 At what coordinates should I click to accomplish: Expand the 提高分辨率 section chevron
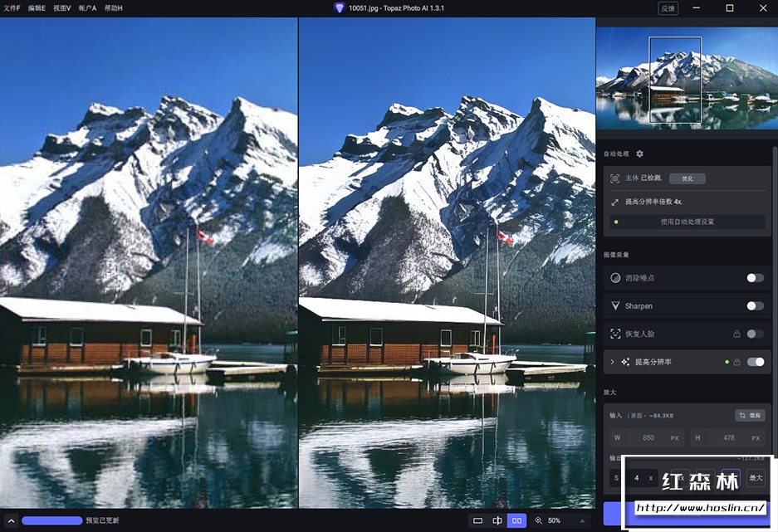coord(612,362)
